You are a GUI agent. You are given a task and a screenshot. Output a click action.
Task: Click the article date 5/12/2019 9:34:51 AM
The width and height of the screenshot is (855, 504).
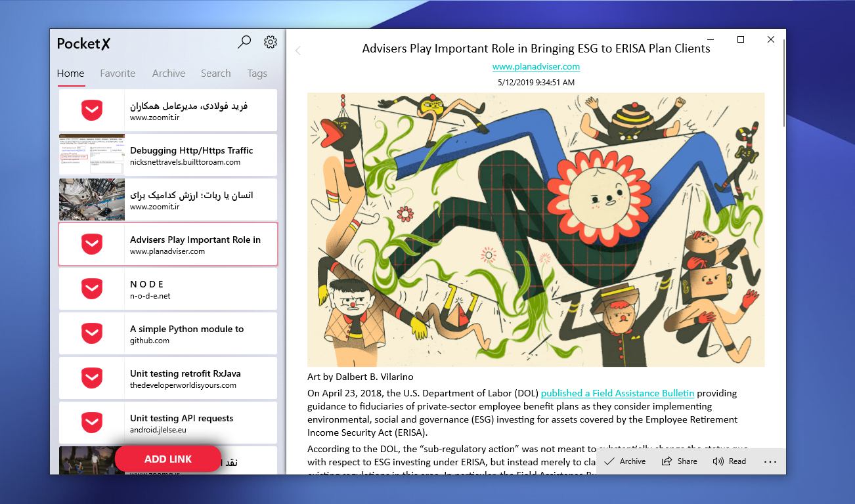coord(536,83)
